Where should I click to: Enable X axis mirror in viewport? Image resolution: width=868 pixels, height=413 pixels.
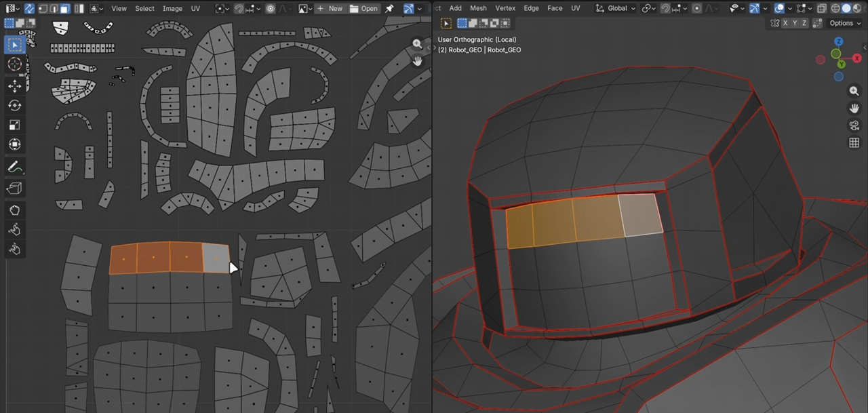785,23
